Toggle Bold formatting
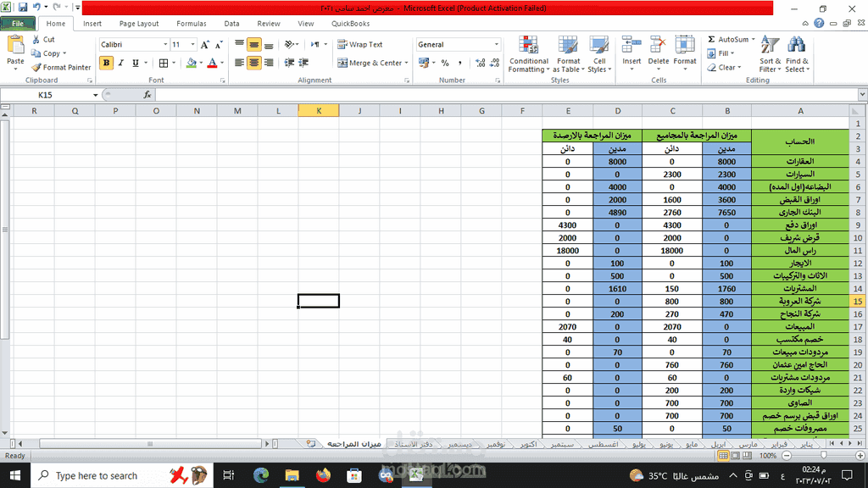Image resolution: width=868 pixels, height=488 pixels. pos(106,63)
